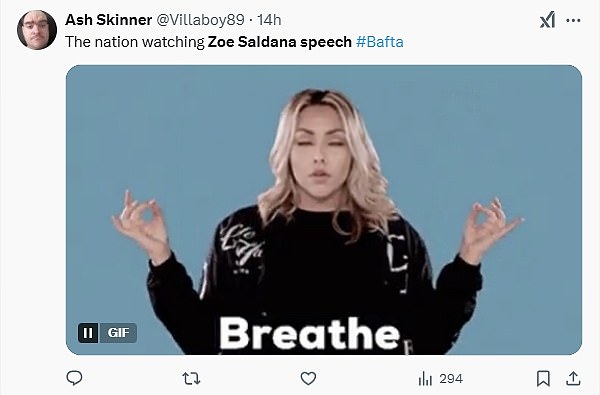This screenshot has width=600, height=395.
Task: Repost this tweet with the arrows icon
Action: click(x=191, y=379)
